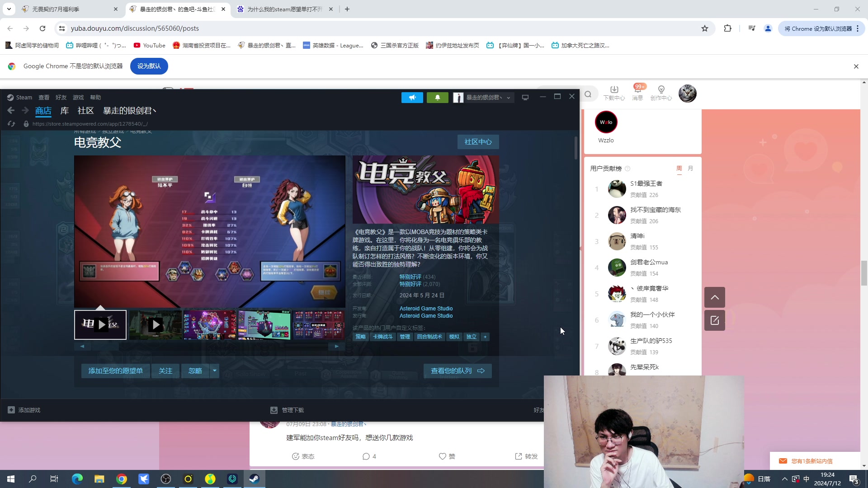This screenshot has width=868, height=488.
Task: Open the Steam Friends menu
Action: [x=61, y=98]
